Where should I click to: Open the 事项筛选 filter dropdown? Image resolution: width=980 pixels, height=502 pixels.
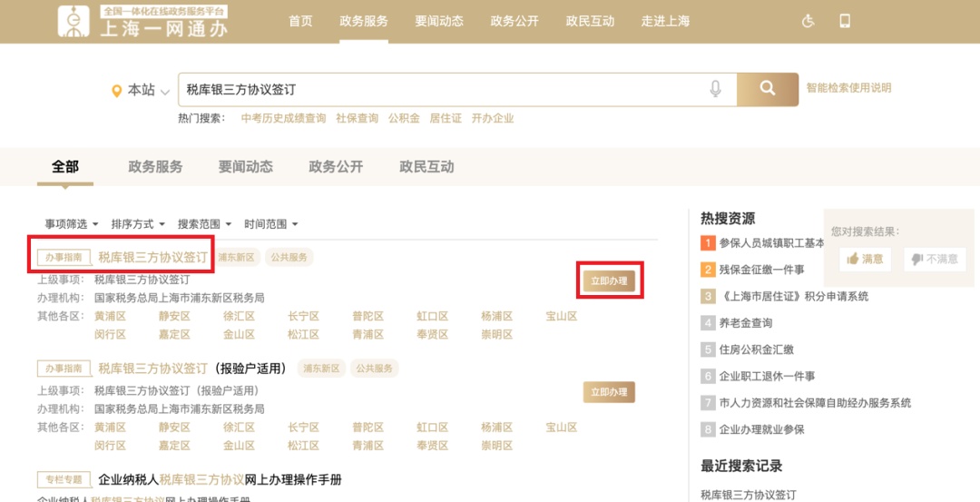(71, 224)
